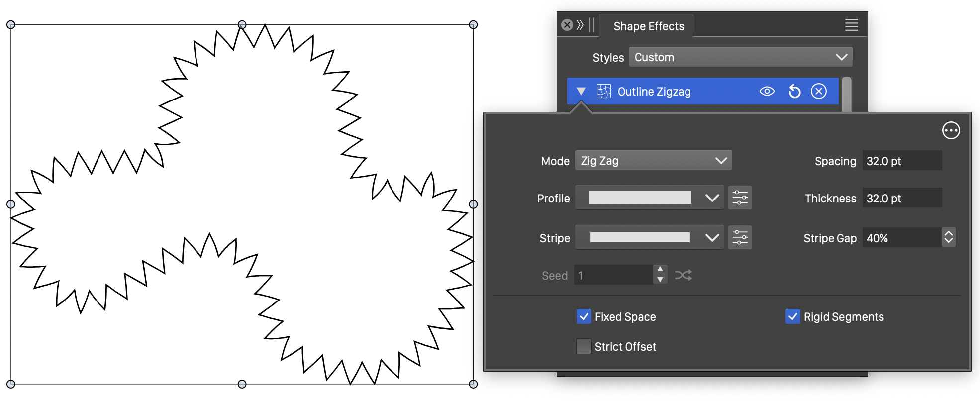Uncheck the Fixed Space checkbox
This screenshot has height=401, width=980.
(x=584, y=317)
